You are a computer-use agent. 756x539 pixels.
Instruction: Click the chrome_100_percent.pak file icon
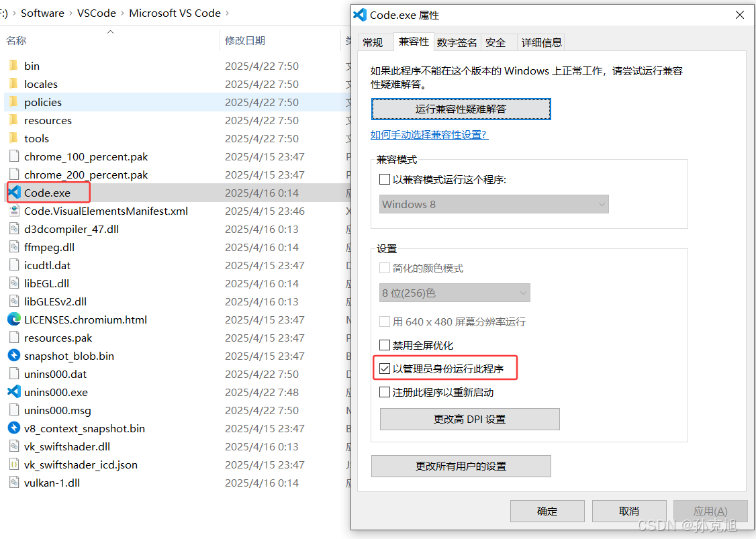click(x=15, y=156)
